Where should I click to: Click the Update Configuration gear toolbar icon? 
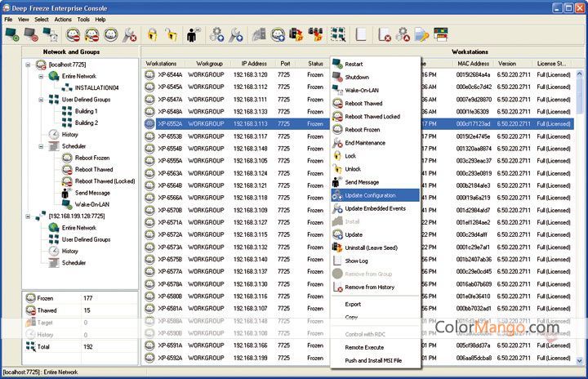pos(216,35)
